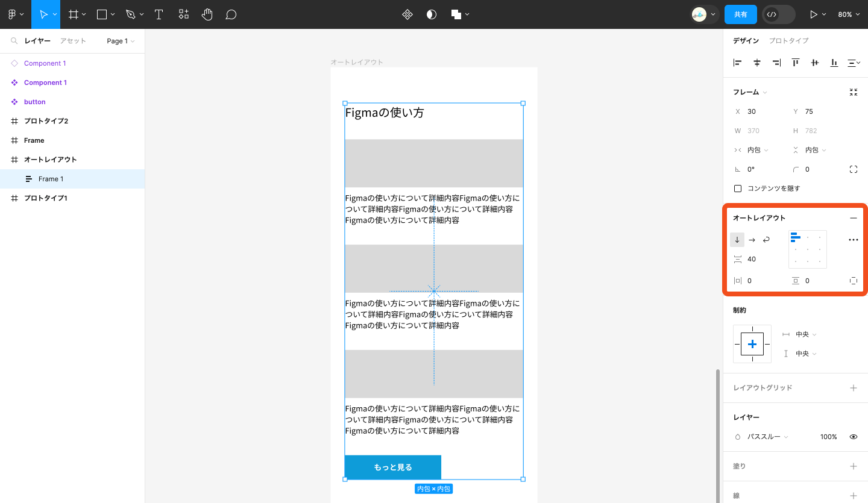Align selection to bottom
The image size is (868, 503).
tap(834, 63)
